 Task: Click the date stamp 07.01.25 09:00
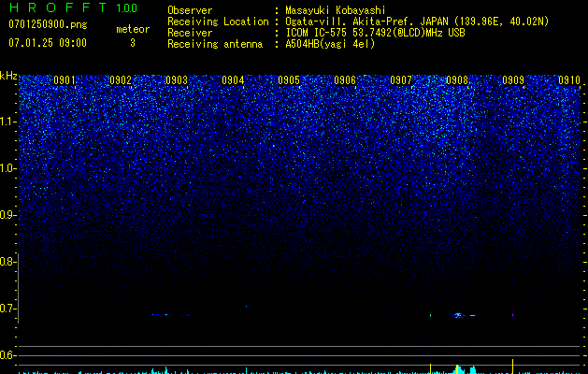48,43
